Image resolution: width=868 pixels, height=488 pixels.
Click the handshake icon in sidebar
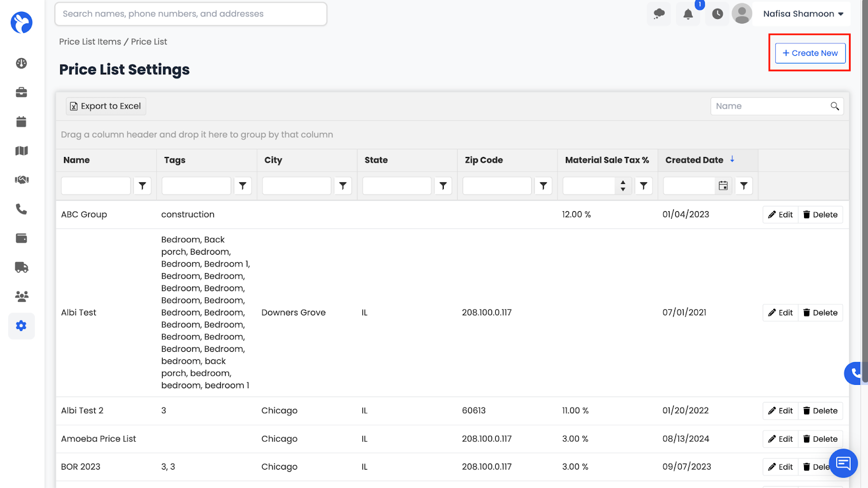[x=21, y=180]
